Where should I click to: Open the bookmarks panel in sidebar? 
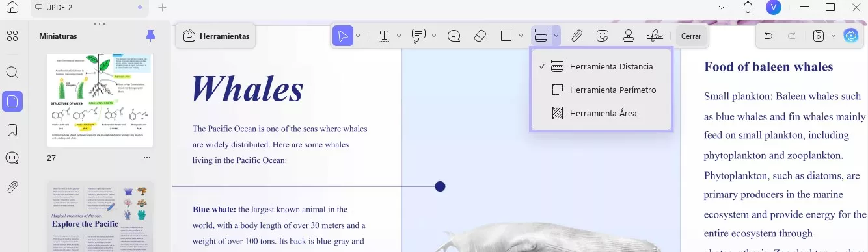tap(12, 130)
